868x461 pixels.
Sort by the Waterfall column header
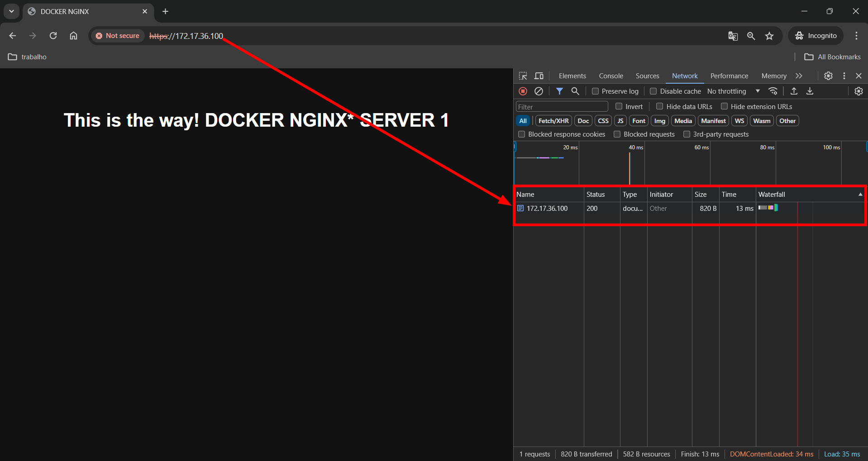[x=810, y=195]
